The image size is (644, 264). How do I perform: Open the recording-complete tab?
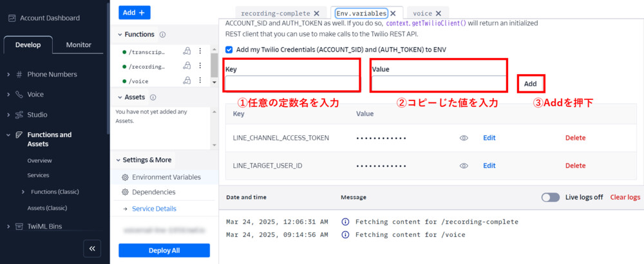click(275, 14)
